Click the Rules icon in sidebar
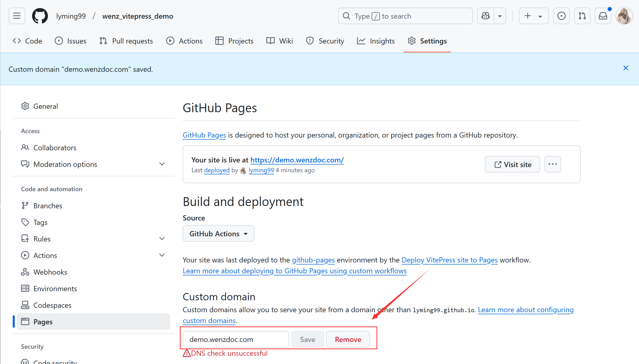 tap(25, 239)
